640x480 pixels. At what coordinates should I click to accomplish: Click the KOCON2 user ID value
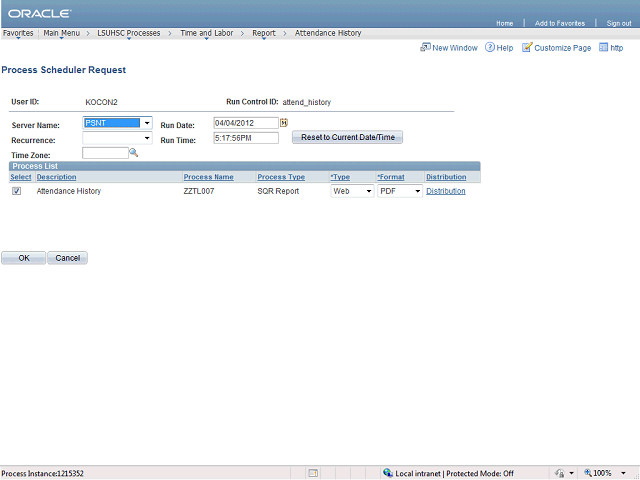point(101,102)
